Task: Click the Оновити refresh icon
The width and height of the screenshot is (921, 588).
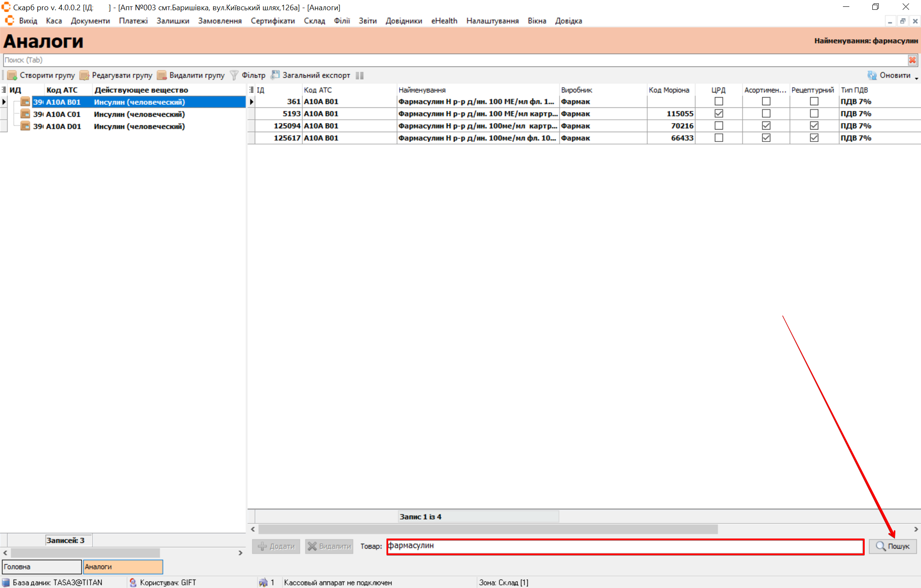Action: point(872,75)
